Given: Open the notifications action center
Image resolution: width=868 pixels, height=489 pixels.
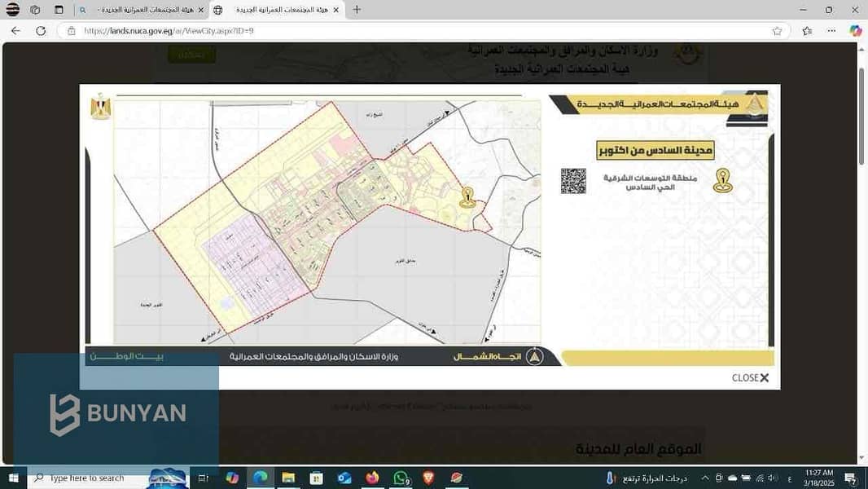Looking at the screenshot, I should click(851, 478).
